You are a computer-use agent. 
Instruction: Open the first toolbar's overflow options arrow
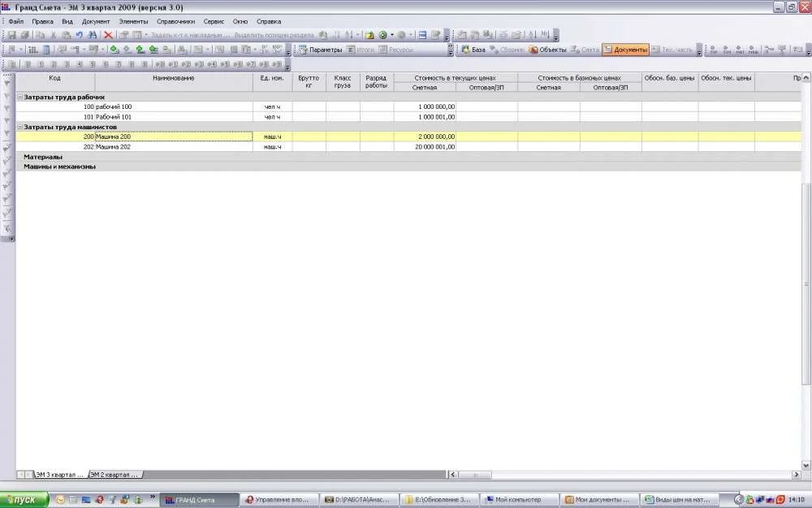pos(447,35)
